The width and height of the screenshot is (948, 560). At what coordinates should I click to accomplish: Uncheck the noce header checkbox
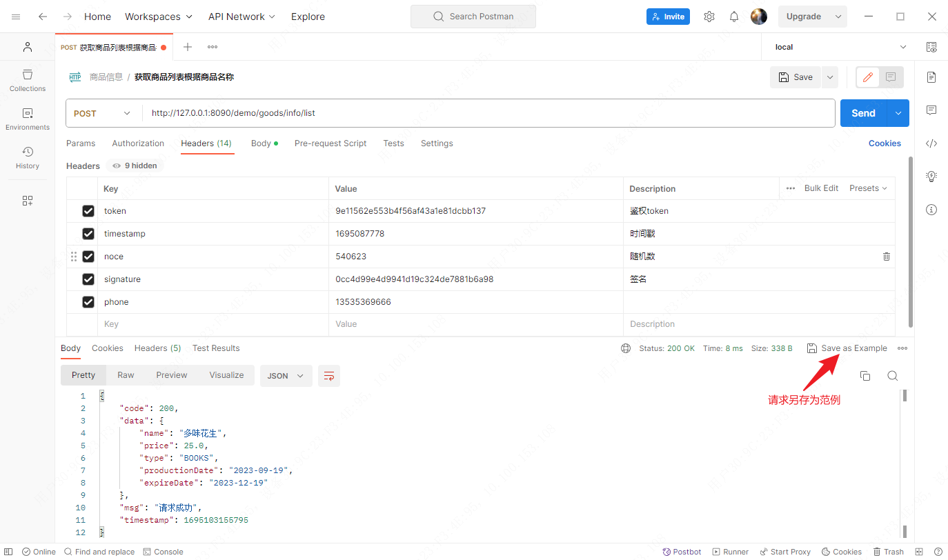coord(88,257)
